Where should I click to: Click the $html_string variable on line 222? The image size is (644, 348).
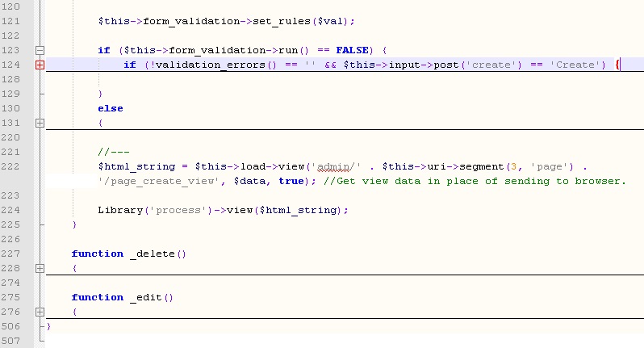click(x=136, y=167)
